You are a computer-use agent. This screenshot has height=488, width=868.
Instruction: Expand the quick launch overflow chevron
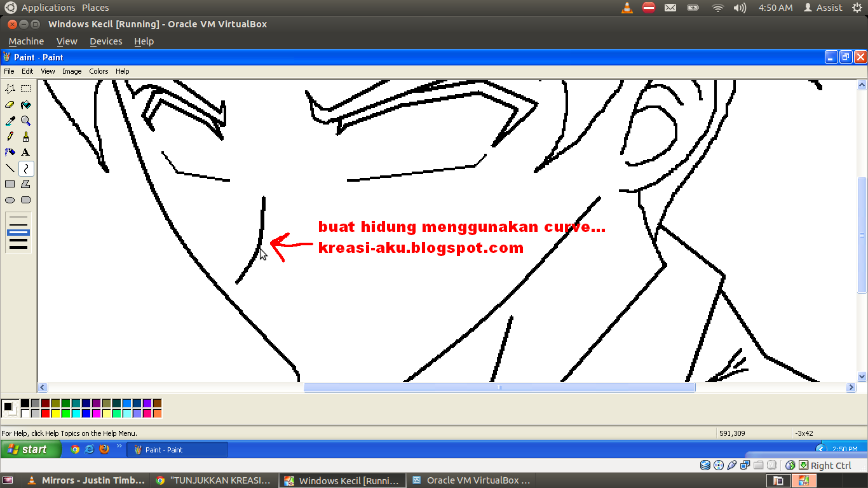tap(119, 447)
